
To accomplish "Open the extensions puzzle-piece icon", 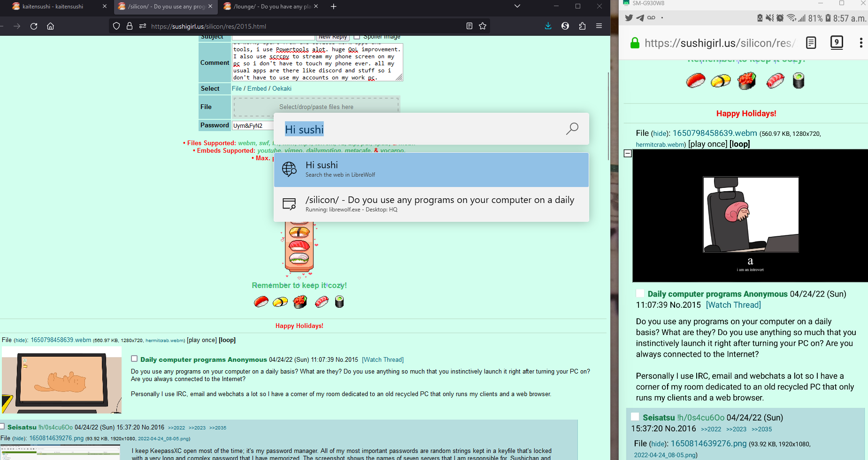I will 582,26.
